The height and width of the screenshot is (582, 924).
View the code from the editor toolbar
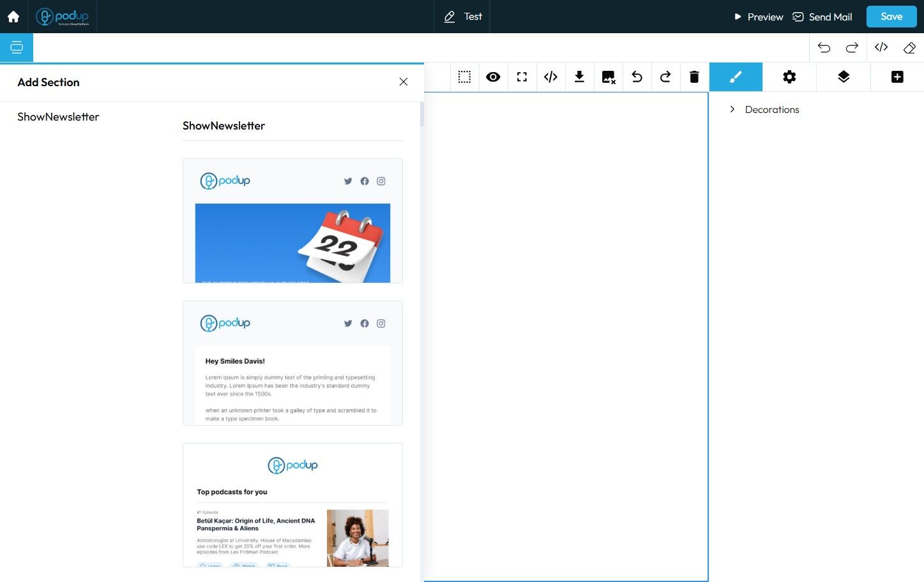[550, 77]
